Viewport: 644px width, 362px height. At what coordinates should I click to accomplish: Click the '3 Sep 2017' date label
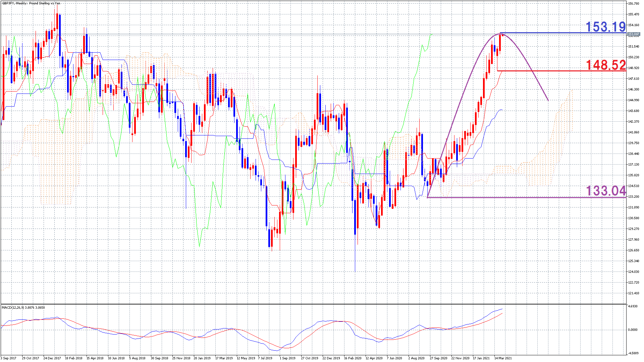pos(8,358)
